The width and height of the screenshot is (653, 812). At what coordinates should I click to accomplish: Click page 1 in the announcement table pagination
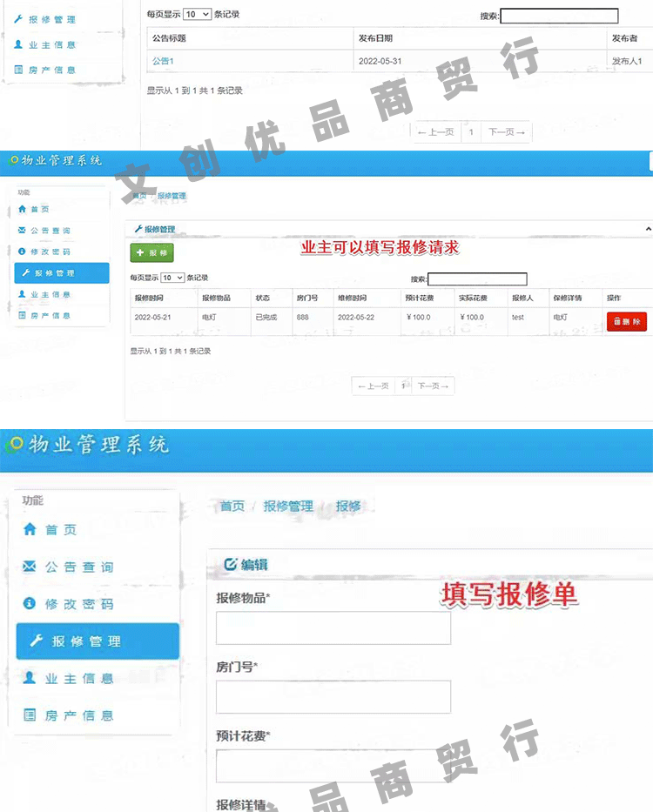point(471,132)
